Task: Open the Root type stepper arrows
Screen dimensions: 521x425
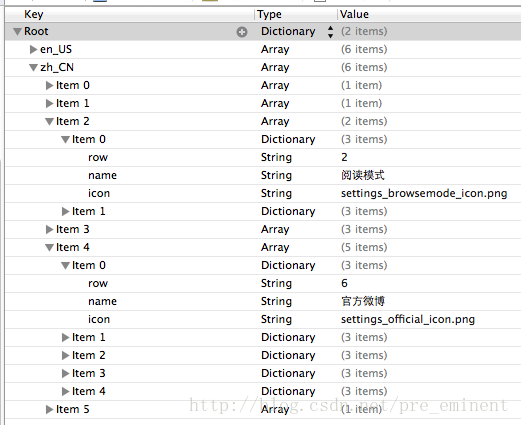Action: [330, 32]
